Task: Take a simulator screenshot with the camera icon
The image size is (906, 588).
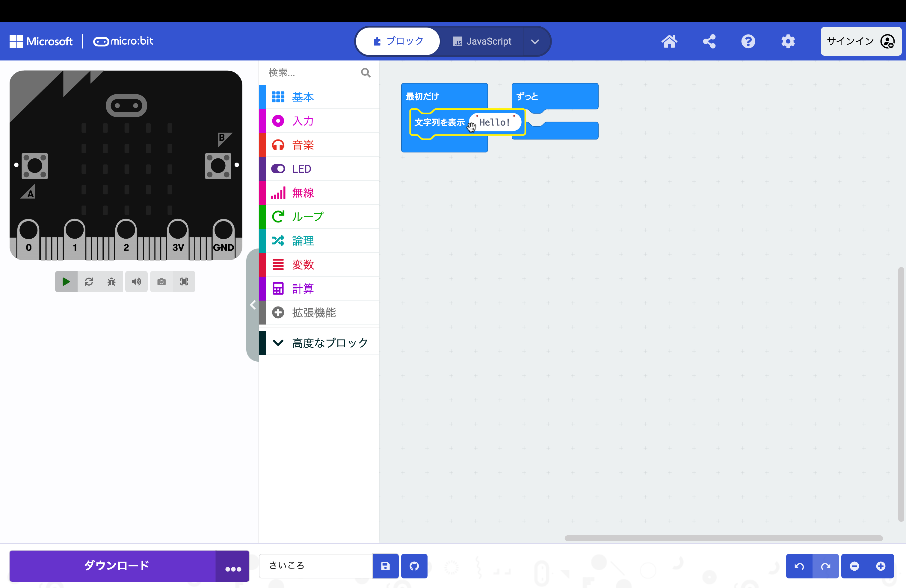Action: coord(161,281)
